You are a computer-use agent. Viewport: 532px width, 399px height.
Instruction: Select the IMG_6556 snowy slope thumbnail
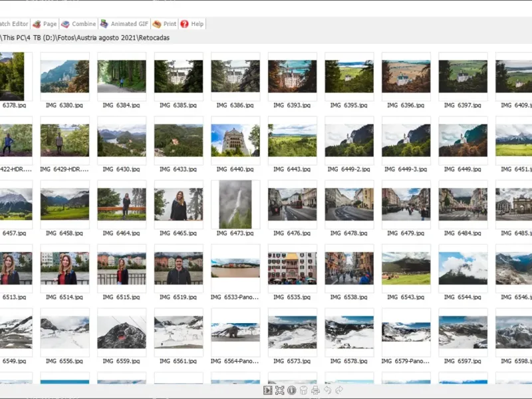pyautogui.click(x=65, y=332)
